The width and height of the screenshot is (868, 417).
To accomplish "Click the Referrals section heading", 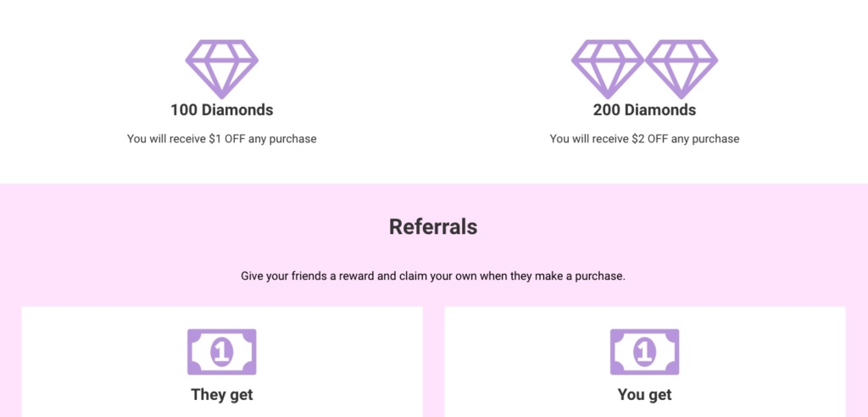I will click(x=433, y=226).
